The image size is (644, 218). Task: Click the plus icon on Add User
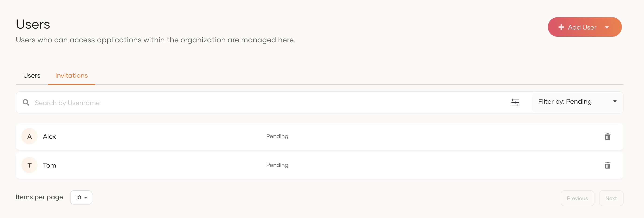561,27
